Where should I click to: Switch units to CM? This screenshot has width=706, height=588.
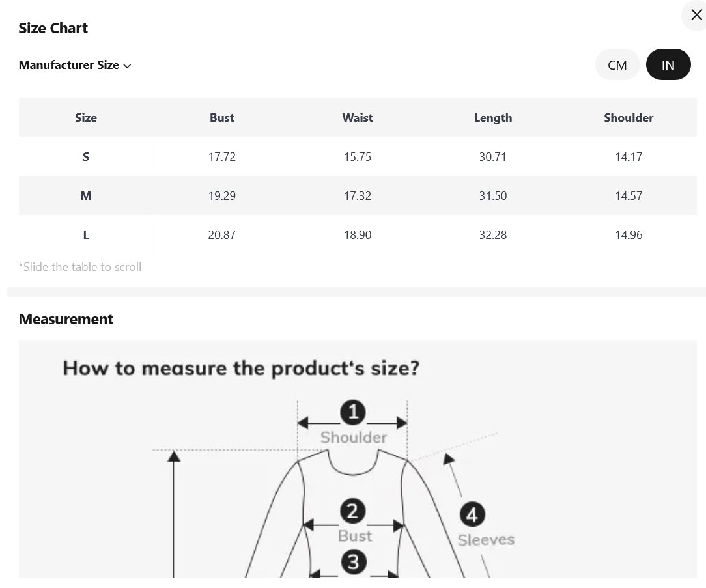pyautogui.click(x=617, y=65)
